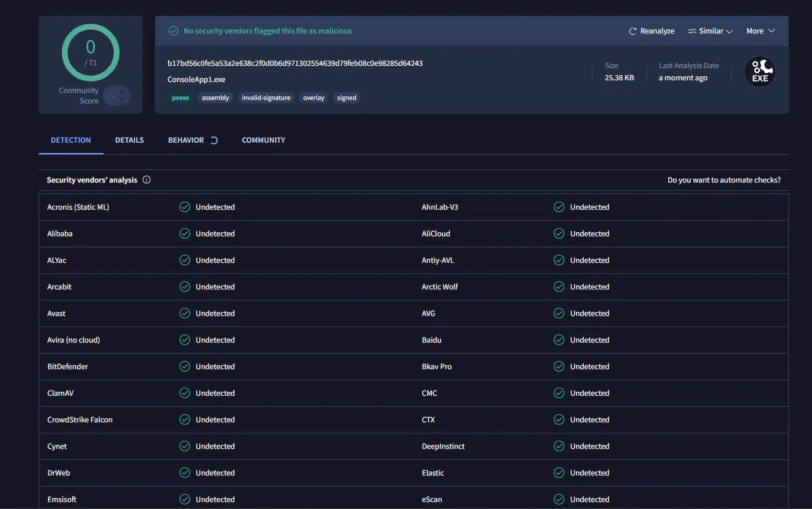Click the invalid-signature tag

pyautogui.click(x=266, y=98)
